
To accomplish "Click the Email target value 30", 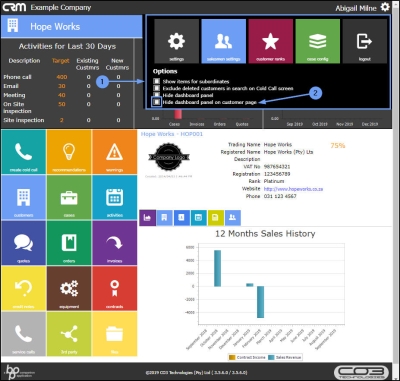I will [62, 86].
